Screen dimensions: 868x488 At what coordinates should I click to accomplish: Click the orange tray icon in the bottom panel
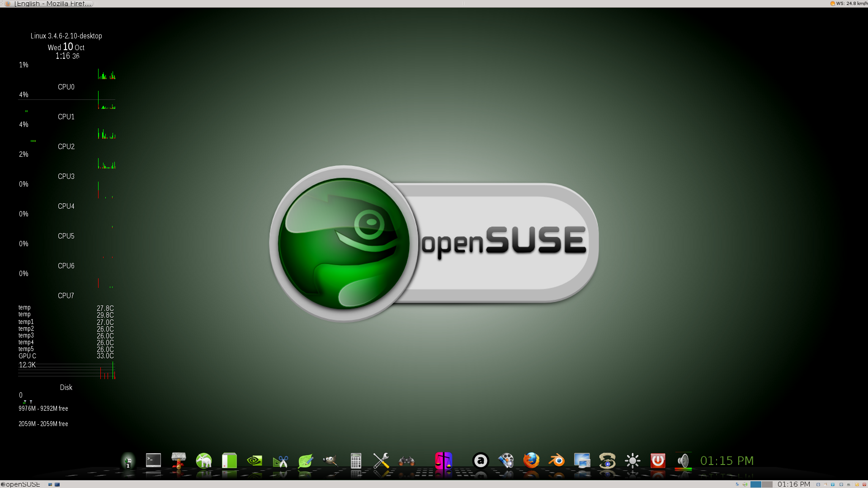click(x=857, y=484)
